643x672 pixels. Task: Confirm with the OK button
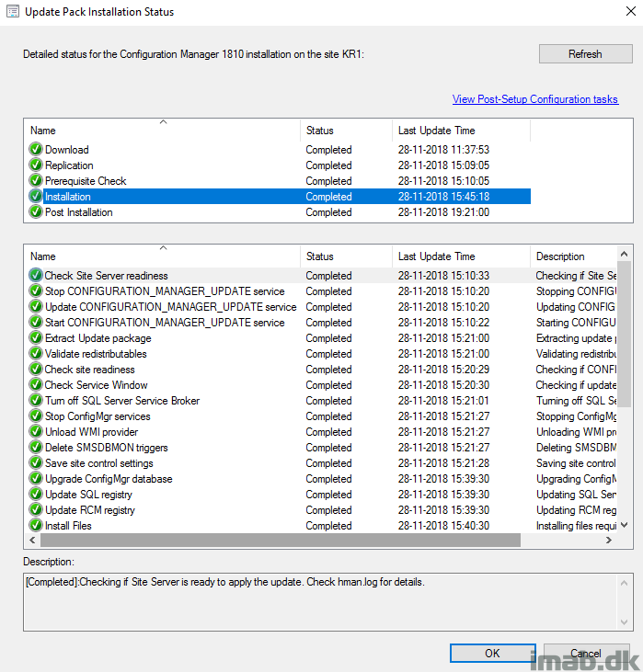tap(493, 653)
